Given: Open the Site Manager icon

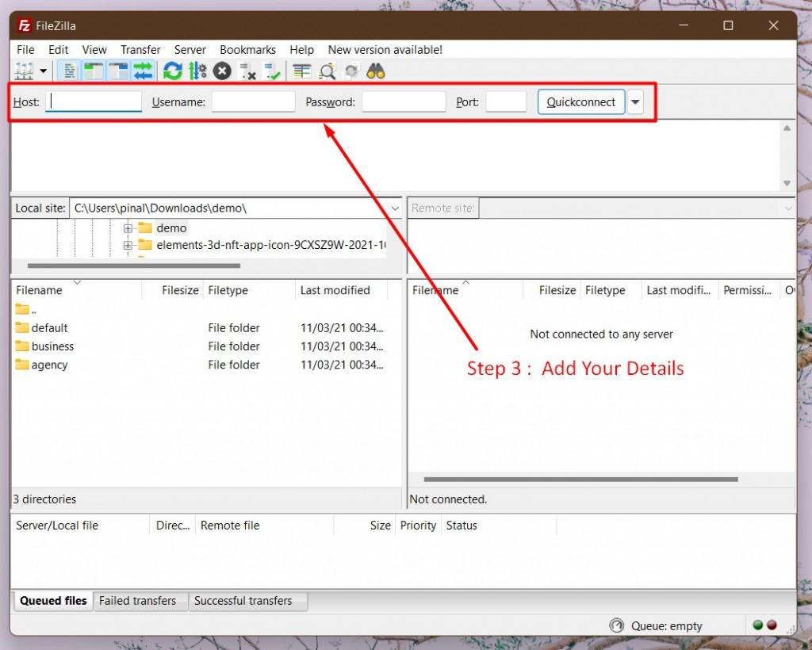Looking at the screenshot, I should coord(24,71).
